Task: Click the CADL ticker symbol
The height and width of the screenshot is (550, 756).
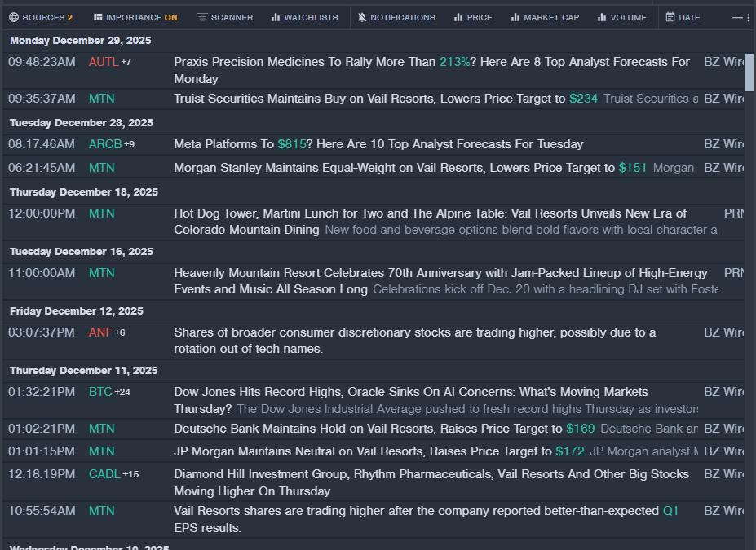Action: 104,474
